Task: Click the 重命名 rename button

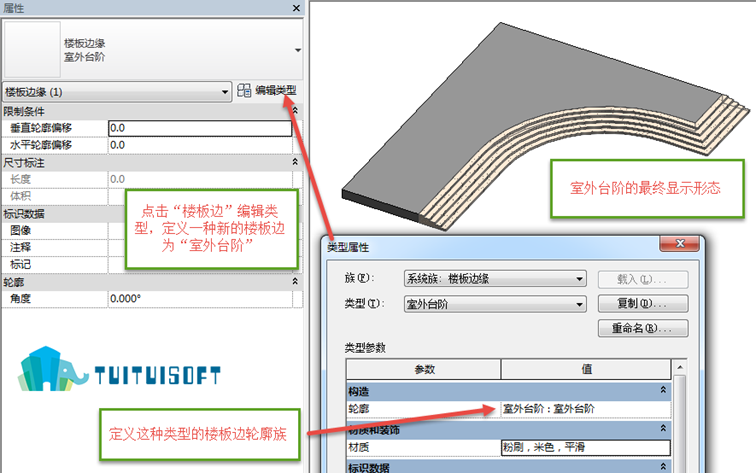Action: point(643,328)
